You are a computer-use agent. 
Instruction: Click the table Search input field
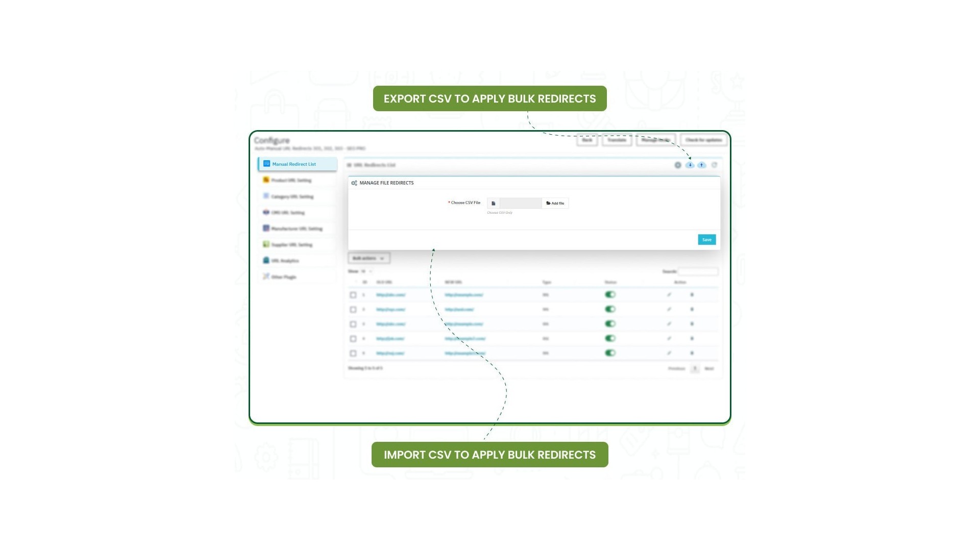click(698, 271)
